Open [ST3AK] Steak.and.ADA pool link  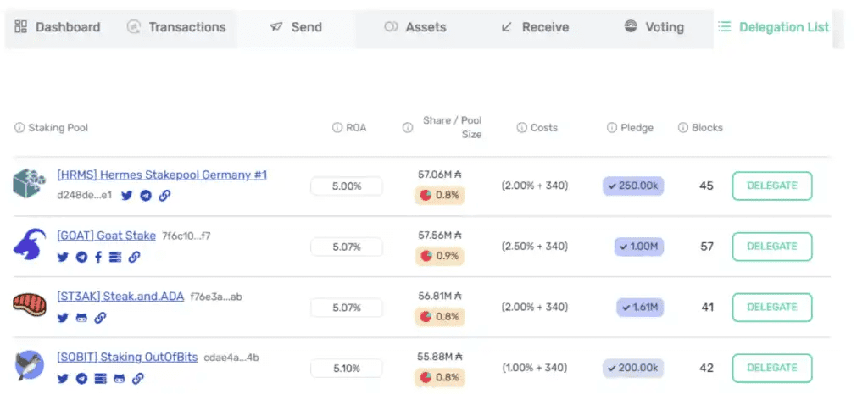(120, 297)
